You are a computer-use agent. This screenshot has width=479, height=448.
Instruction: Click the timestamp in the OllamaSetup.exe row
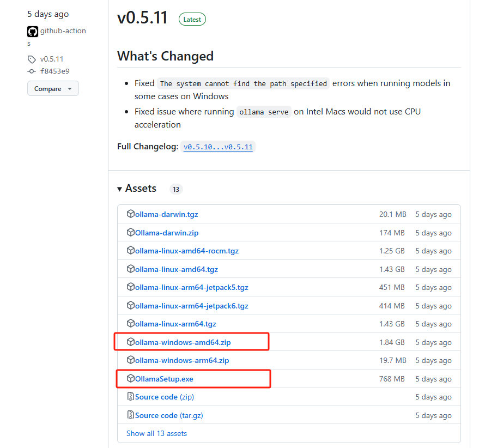coord(433,379)
